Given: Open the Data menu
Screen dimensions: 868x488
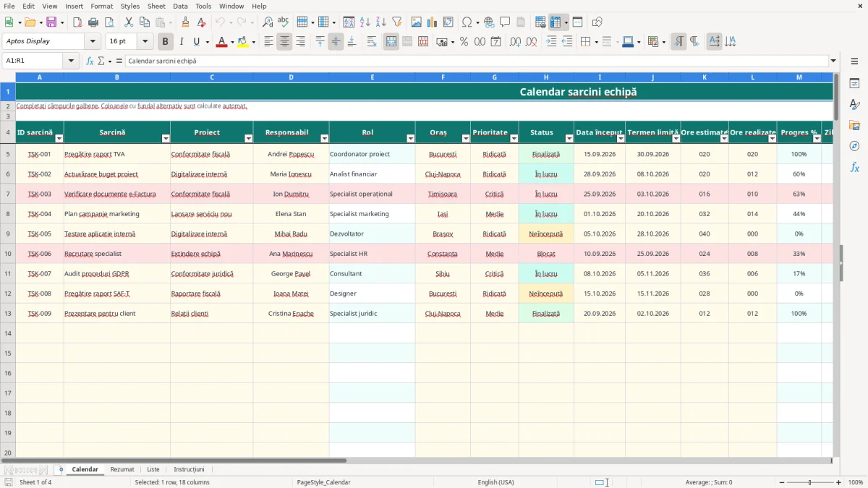Looking at the screenshot, I should pyautogui.click(x=180, y=6).
